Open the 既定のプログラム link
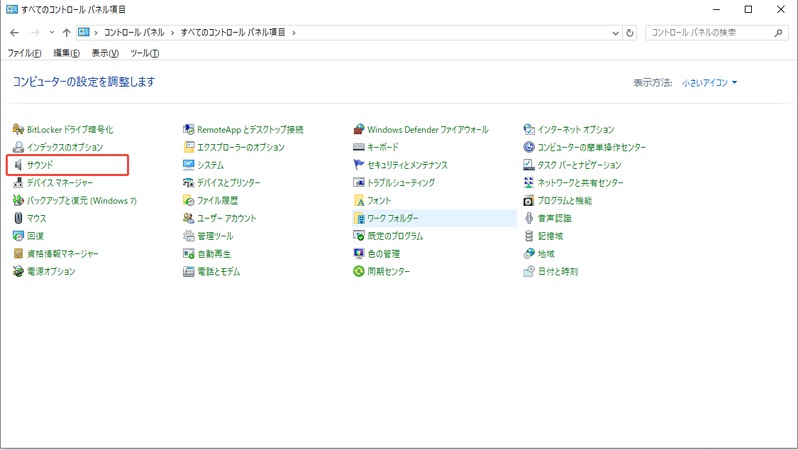Image resolution: width=798 pixels, height=450 pixels. (395, 236)
